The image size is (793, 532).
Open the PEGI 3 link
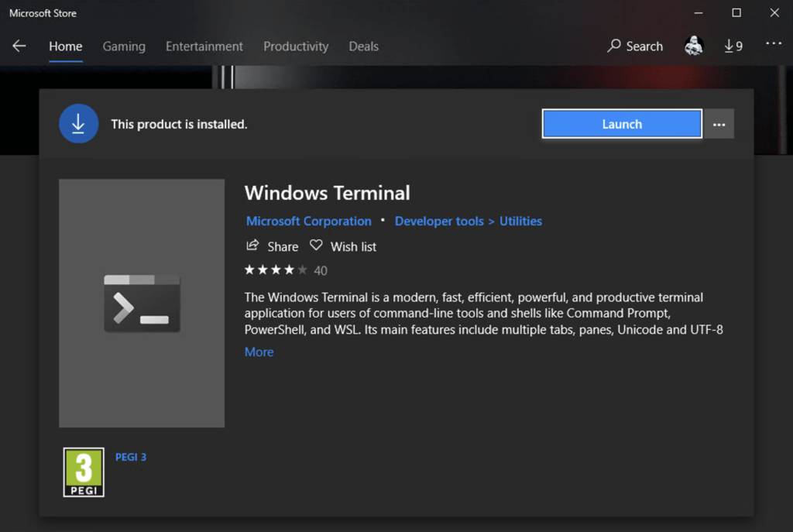[130, 457]
